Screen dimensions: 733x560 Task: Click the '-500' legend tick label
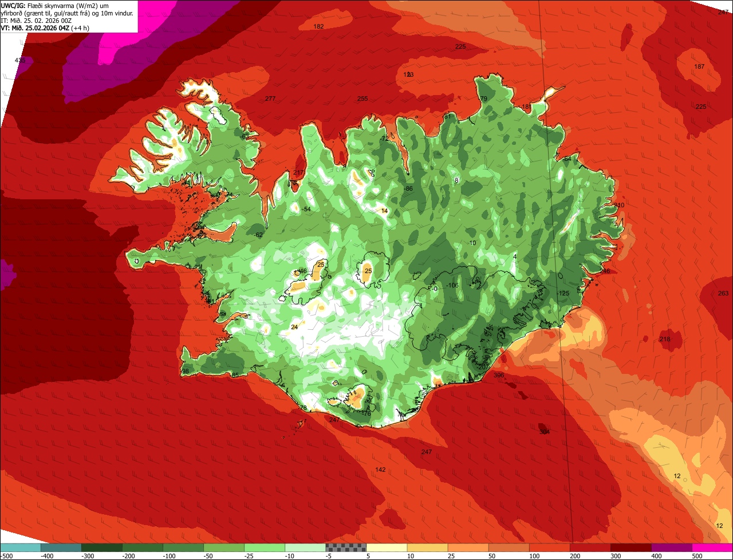[7, 555]
